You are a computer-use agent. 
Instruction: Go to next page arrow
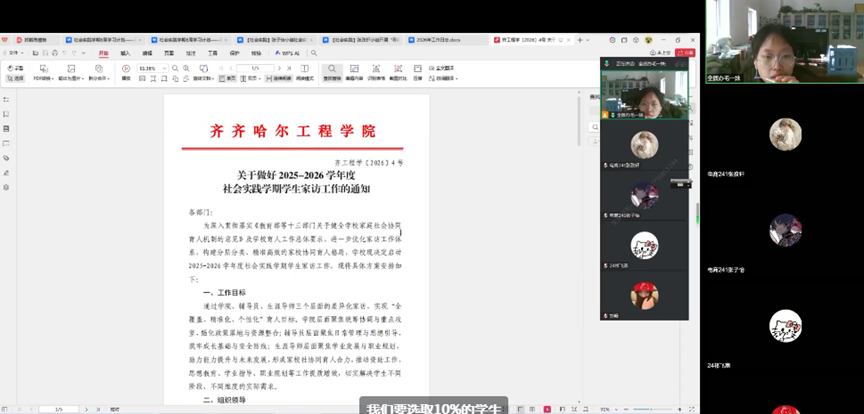(x=279, y=68)
